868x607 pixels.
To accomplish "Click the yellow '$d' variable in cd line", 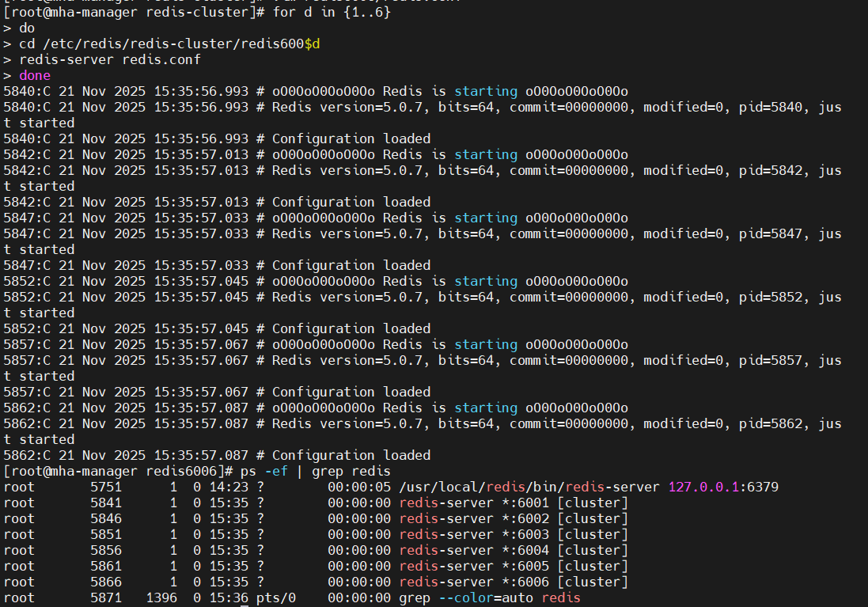I will (x=313, y=44).
